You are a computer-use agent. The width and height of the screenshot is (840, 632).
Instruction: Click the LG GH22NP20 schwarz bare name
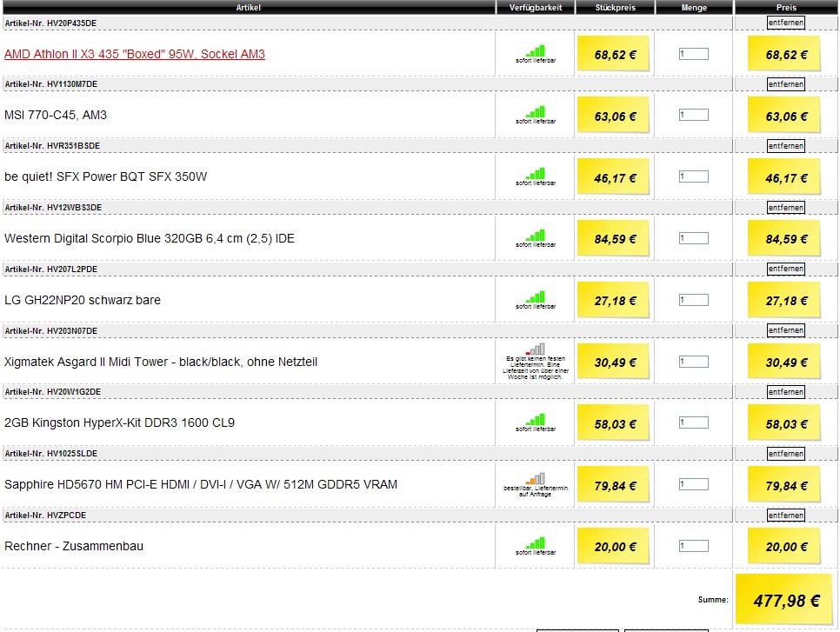[83, 300]
